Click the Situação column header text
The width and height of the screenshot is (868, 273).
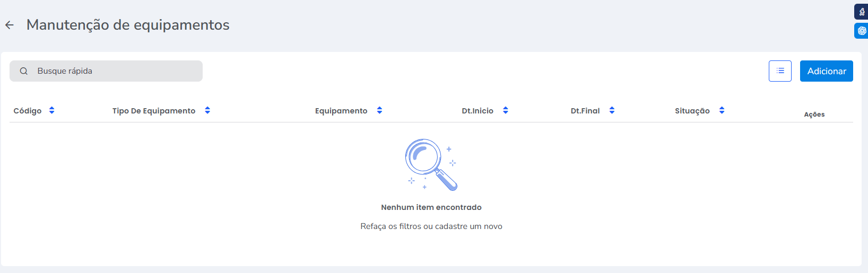[x=692, y=111]
